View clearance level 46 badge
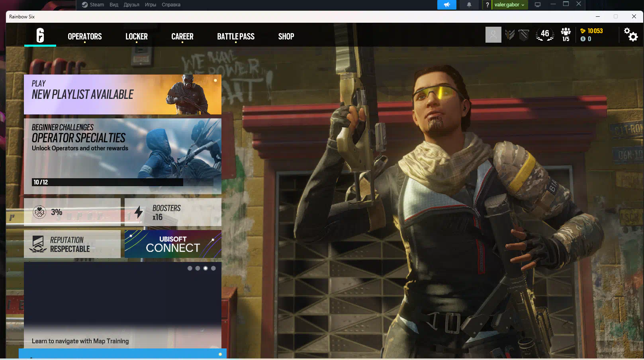This screenshot has height=360, width=644. click(545, 34)
